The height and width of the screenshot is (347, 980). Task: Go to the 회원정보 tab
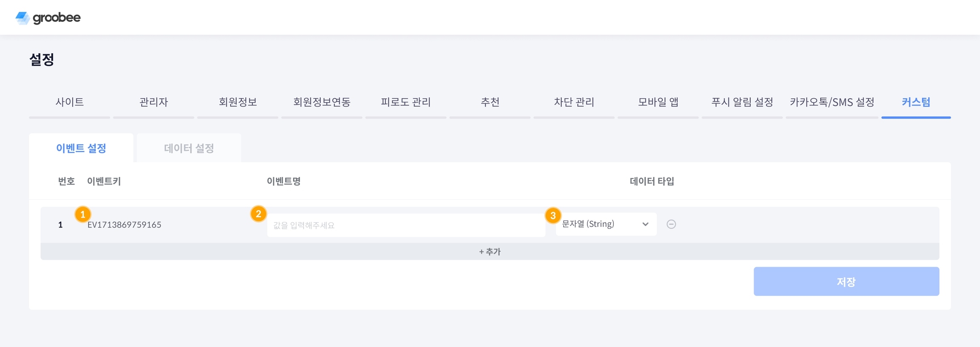tap(238, 102)
